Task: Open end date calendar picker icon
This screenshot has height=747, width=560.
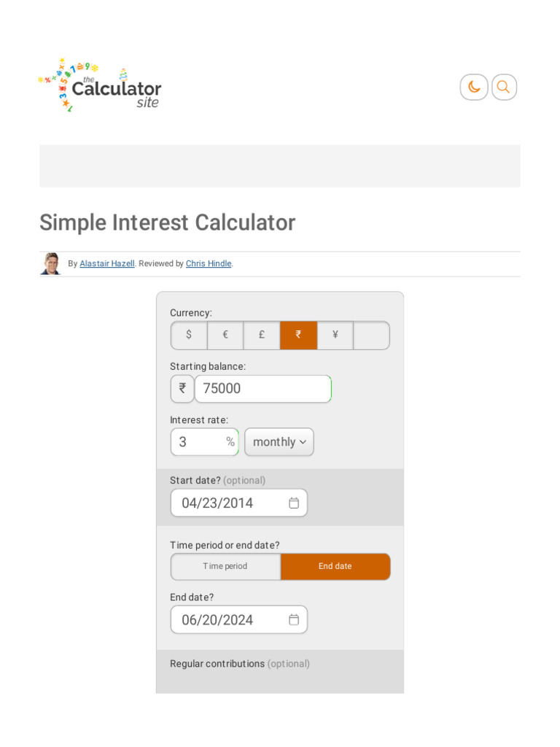Action: [x=294, y=619]
